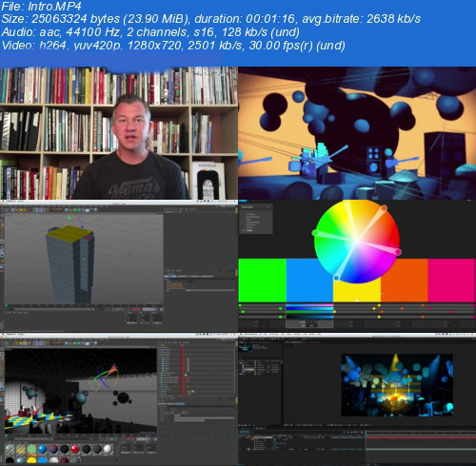Open the highlighted blue attribute tab in the stage scene
The width and height of the screenshot is (476, 466).
180,404
